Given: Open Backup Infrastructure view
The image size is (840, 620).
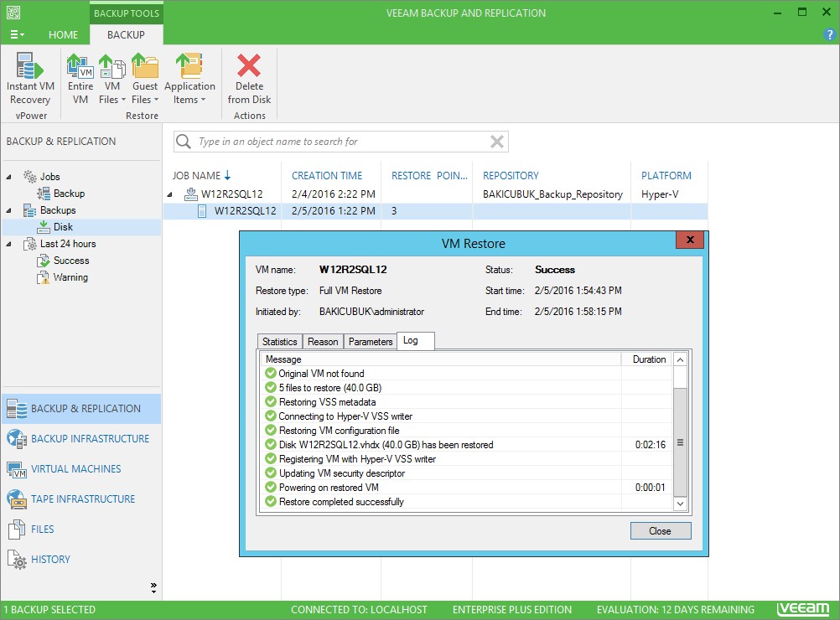Looking at the screenshot, I should pyautogui.click(x=80, y=439).
